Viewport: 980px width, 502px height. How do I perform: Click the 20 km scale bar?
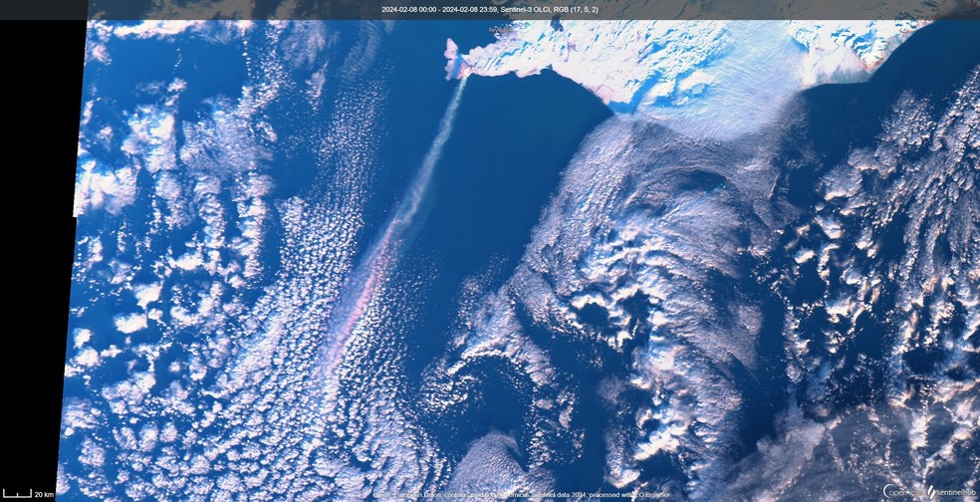[29, 494]
